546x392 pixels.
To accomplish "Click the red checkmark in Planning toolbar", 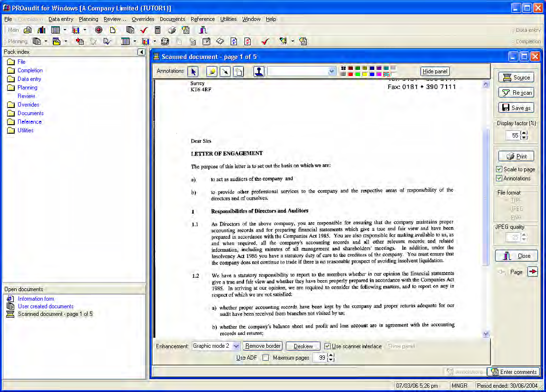I will pyautogui.click(x=265, y=41).
